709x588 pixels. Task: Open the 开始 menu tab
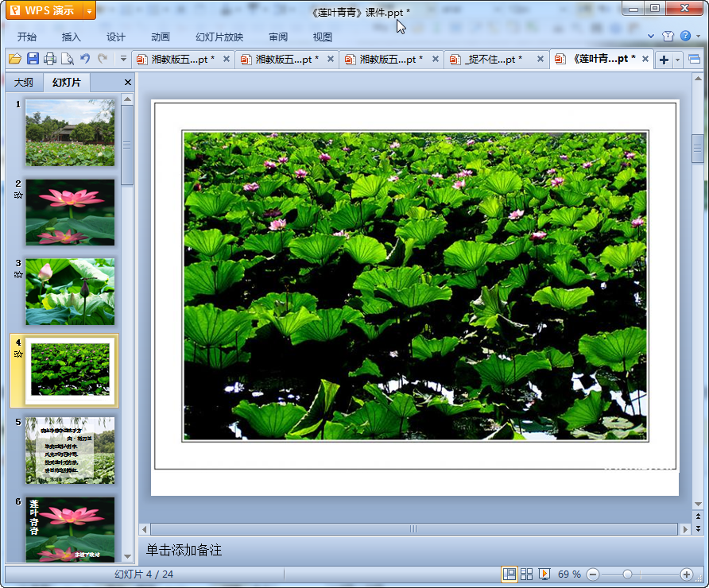[27, 37]
